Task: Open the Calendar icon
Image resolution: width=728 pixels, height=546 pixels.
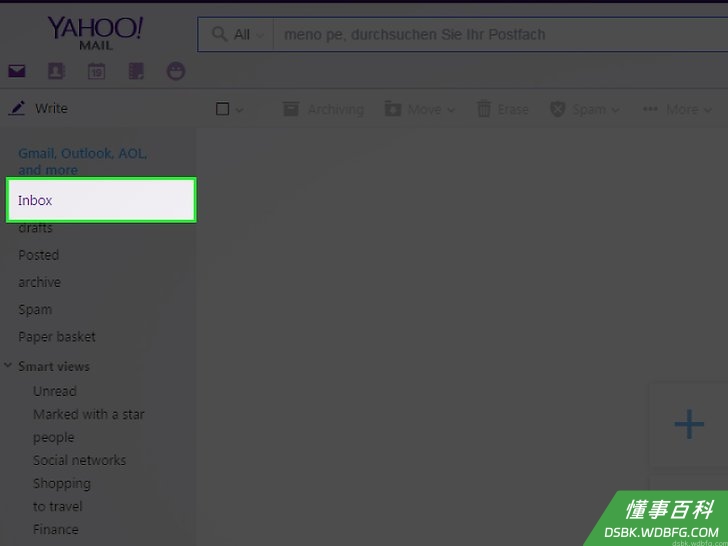Action: 97,71
